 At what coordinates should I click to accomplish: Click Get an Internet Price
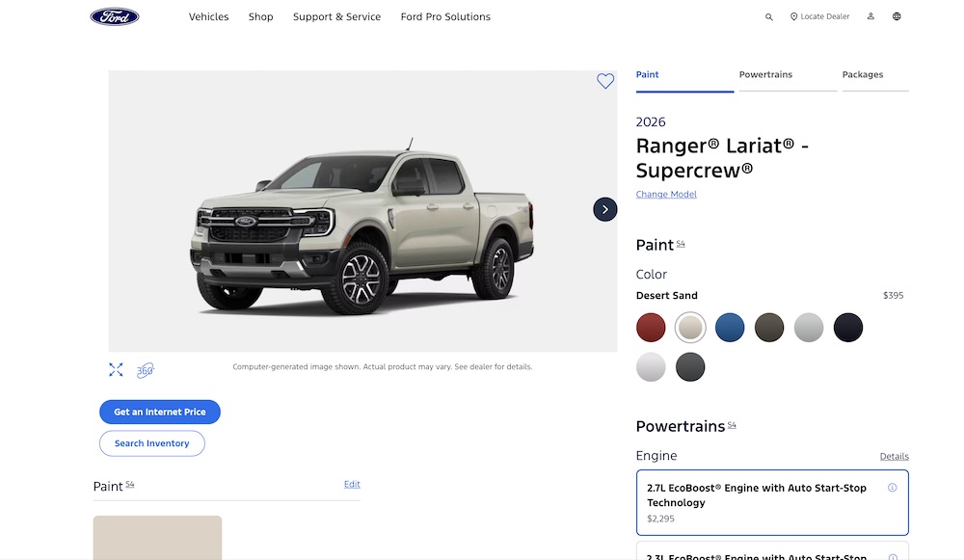tap(159, 412)
